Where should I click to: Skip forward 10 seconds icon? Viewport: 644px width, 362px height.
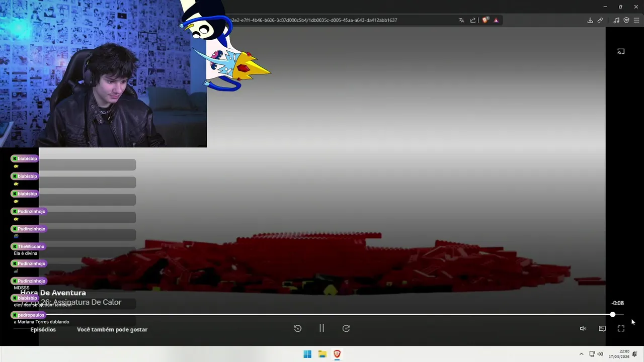[x=346, y=328]
